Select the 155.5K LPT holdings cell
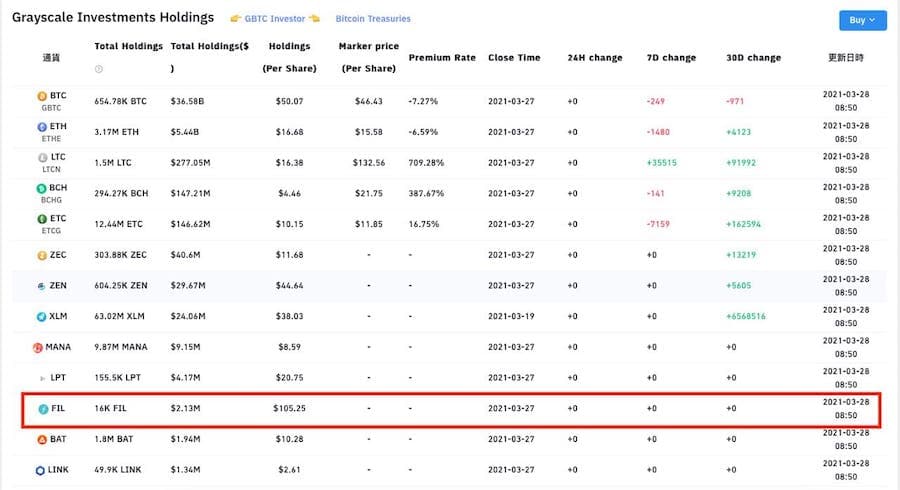 [118, 378]
